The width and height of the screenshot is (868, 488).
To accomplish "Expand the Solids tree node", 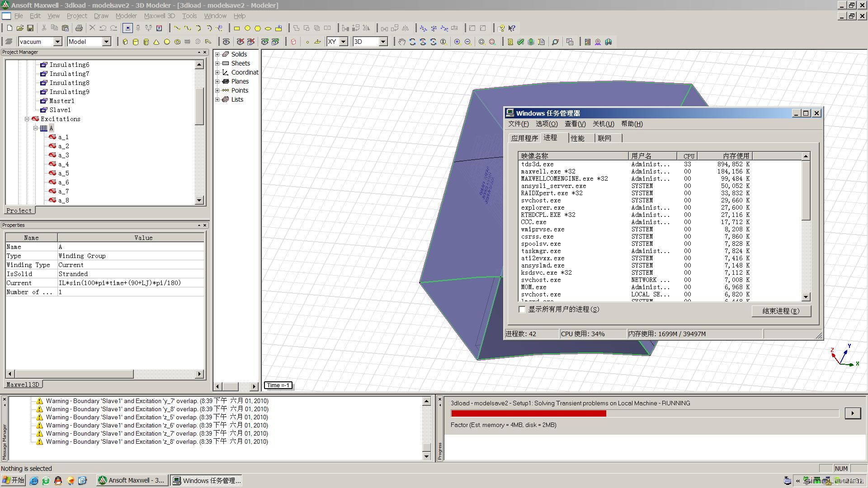I will (217, 54).
